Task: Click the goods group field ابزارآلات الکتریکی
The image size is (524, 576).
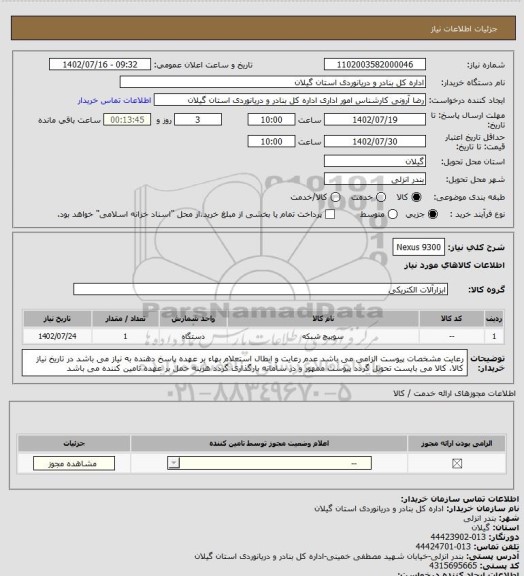Action: (260, 289)
